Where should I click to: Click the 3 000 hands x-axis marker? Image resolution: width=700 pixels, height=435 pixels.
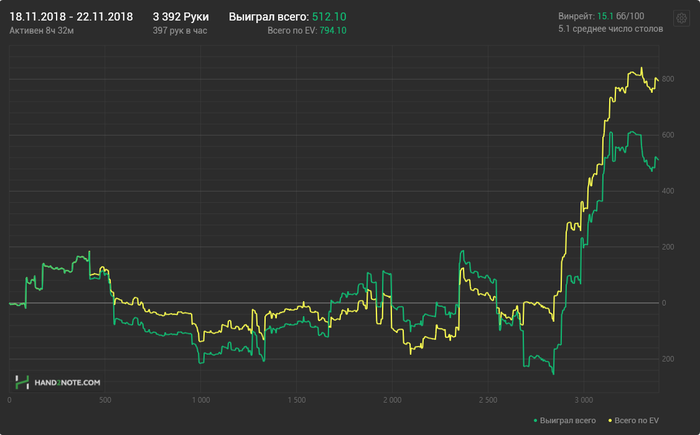point(584,400)
